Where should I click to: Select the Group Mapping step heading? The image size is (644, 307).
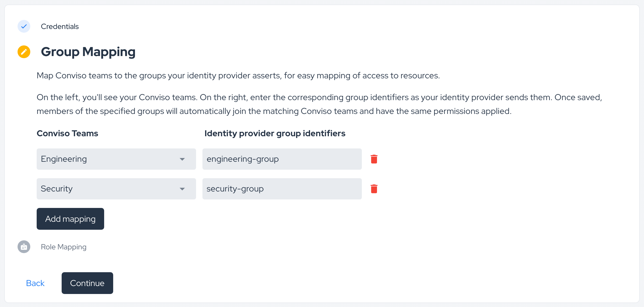pyautogui.click(x=88, y=52)
